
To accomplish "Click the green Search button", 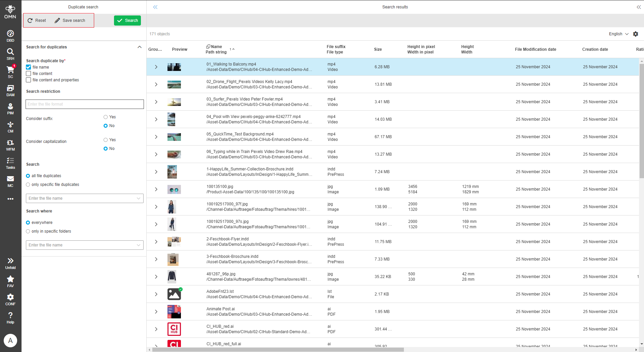I will pyautogui.click(x=127, y=20).
